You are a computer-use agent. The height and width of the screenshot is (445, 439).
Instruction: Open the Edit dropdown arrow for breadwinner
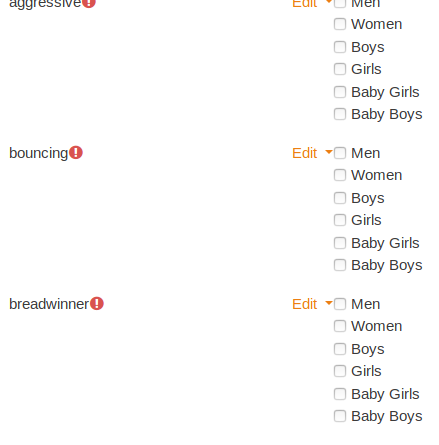pos(329,303)
